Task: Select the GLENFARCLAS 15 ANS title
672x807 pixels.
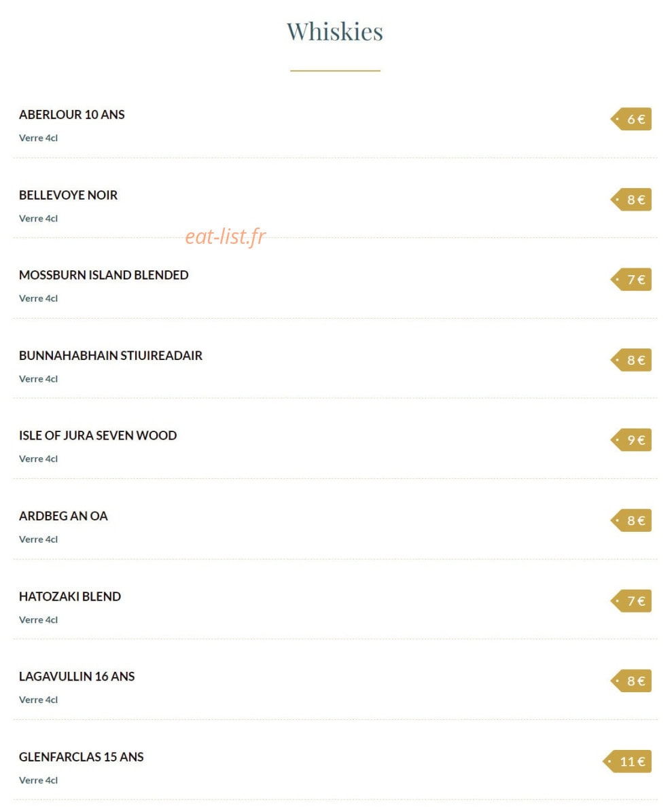Action: (82, 757)
